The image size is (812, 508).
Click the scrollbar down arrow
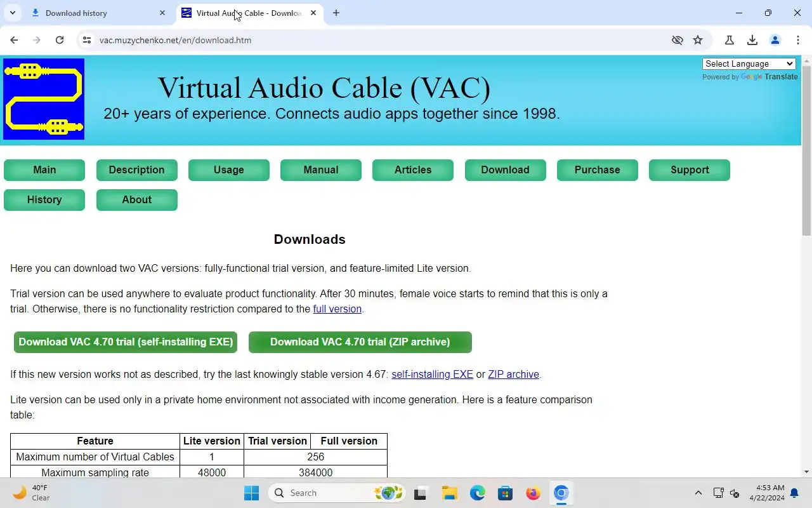click(807, 472)
